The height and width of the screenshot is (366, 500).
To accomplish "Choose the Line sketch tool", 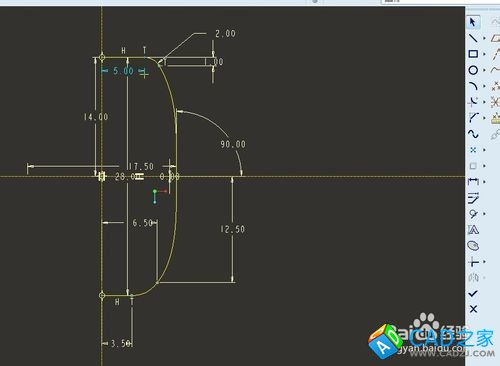I will coord(473,38).
